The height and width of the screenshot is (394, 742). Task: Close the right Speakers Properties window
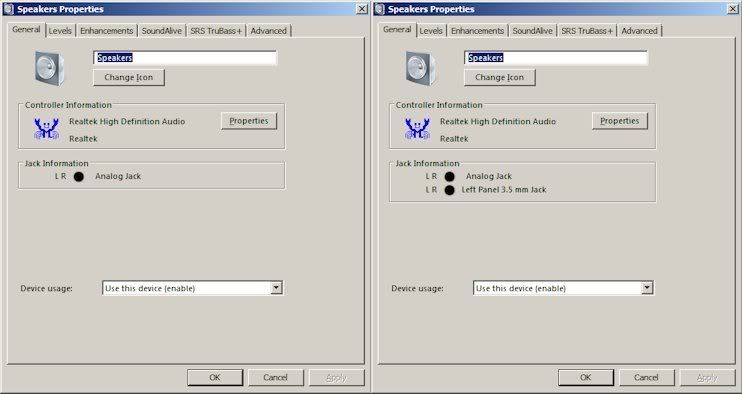pos(733,9)
